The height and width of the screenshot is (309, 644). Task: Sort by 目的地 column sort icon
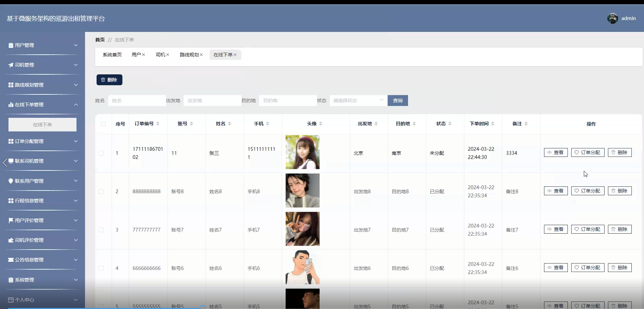point(414,124)
